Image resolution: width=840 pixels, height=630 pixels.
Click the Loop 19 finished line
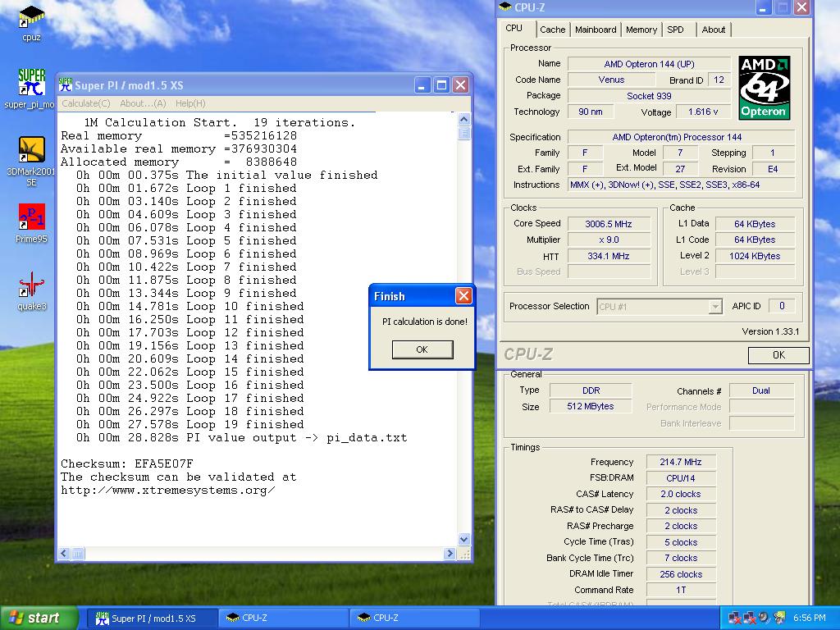(x=189, y=424)
